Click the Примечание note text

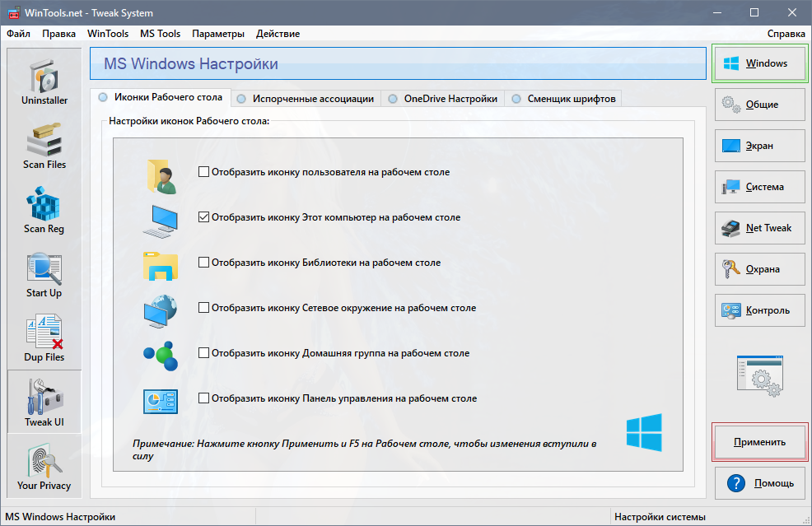[x=365, y=450]
